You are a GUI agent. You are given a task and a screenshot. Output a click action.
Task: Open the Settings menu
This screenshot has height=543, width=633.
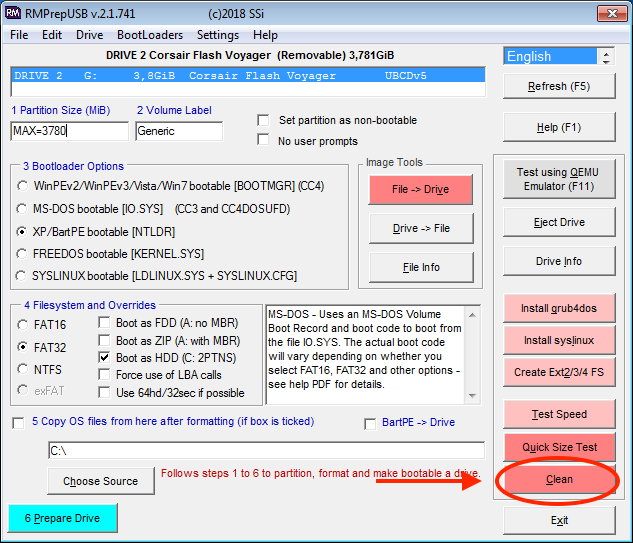(x=217, y=34)
